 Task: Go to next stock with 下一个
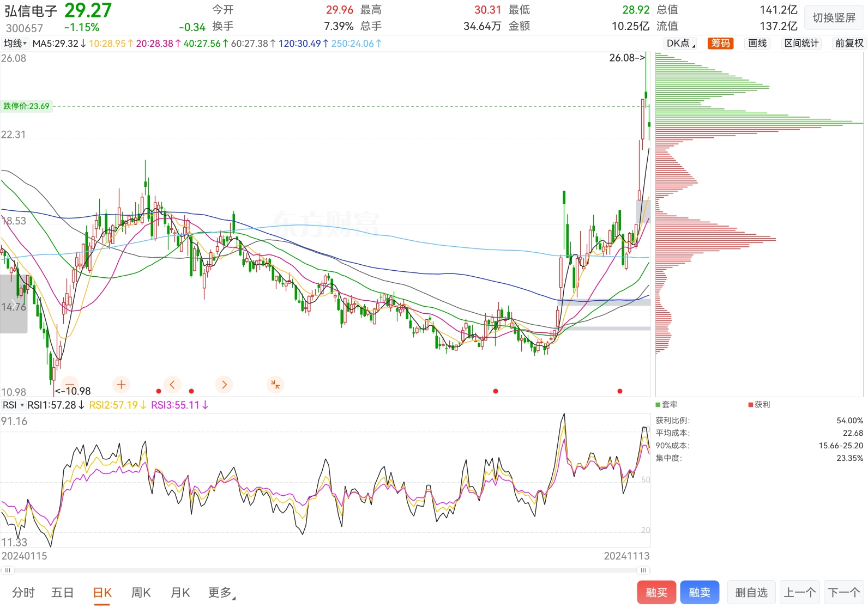click(x=844, y=592)
